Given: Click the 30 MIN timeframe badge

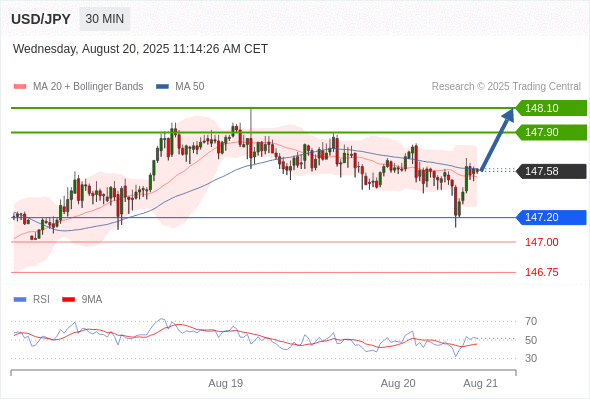Looking at the screenshot, I should 105,19.
